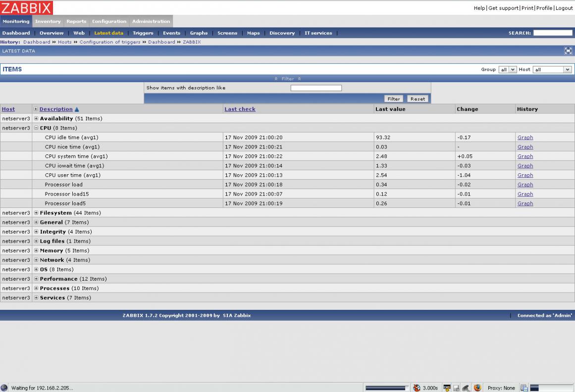
Task: Open Latest data submenu item
Action: (x=108, y=33)
